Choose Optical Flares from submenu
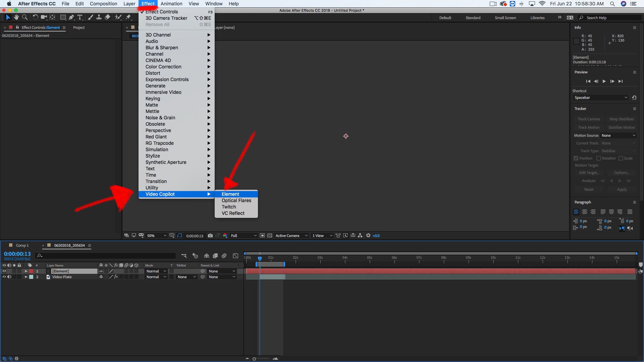This screenshot has width=644, height=362. point(236,200)
